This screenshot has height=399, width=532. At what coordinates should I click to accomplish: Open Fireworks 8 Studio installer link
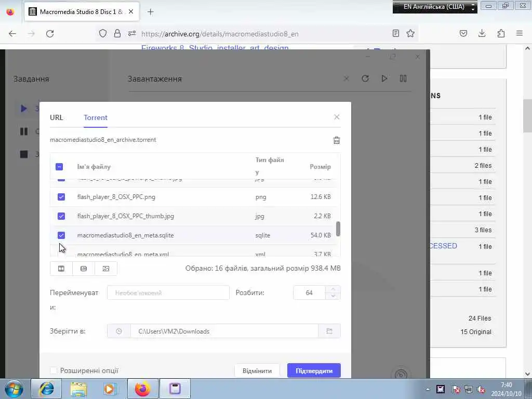[215, 47]
